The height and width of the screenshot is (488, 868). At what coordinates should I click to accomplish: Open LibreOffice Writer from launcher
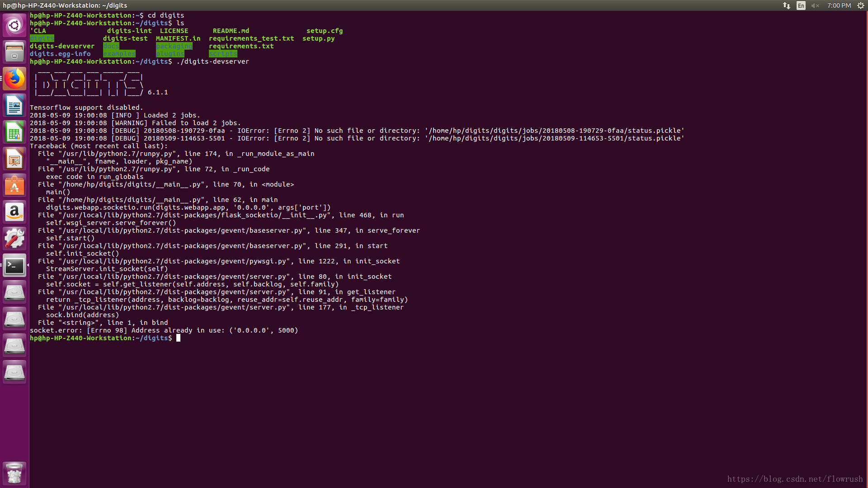(x=14, y=105)
